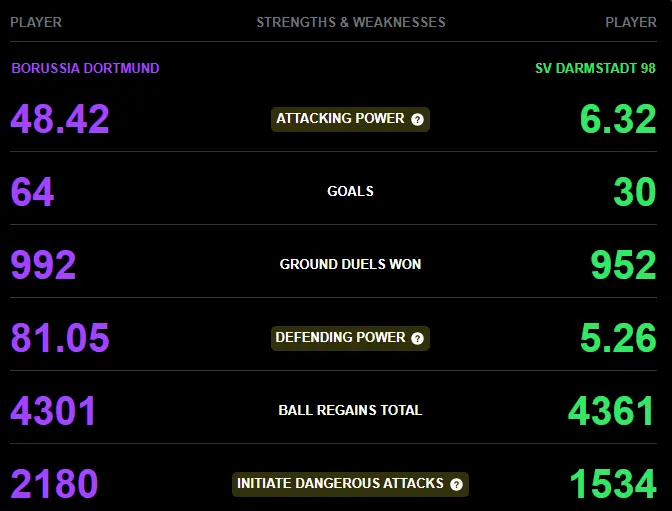Select the Initiate Dangerous Attacks badge

click(x=350, y=484)
